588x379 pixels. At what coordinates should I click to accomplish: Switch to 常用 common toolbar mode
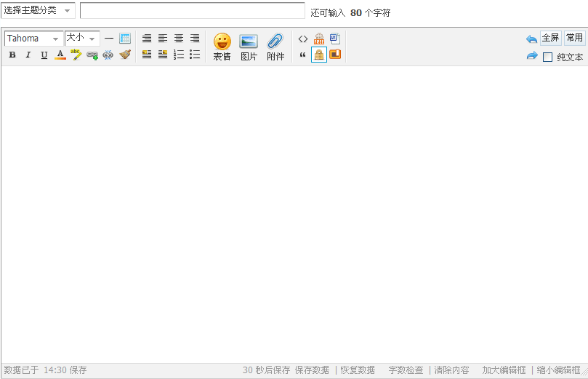point(574,38)
